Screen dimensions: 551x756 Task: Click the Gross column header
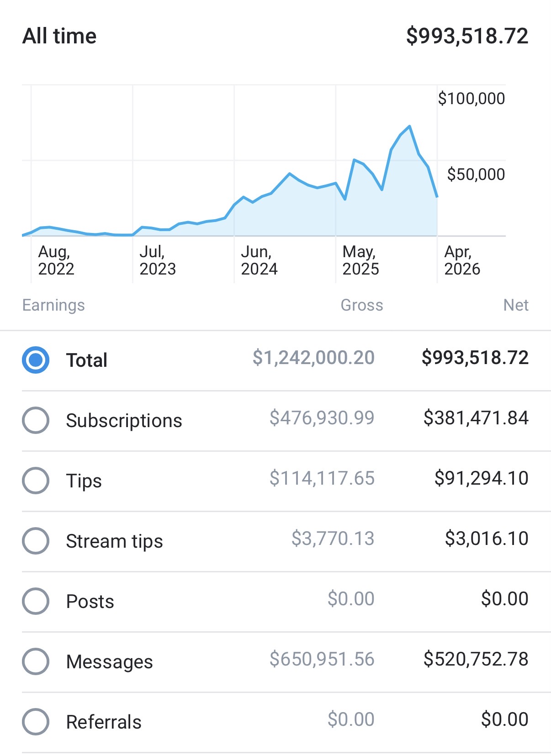point(362,305)
